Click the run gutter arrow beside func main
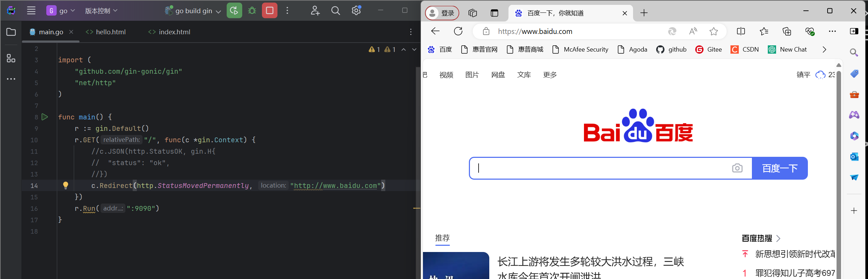The height and width of the screenshot is (279, 868). tap(45, 117)
